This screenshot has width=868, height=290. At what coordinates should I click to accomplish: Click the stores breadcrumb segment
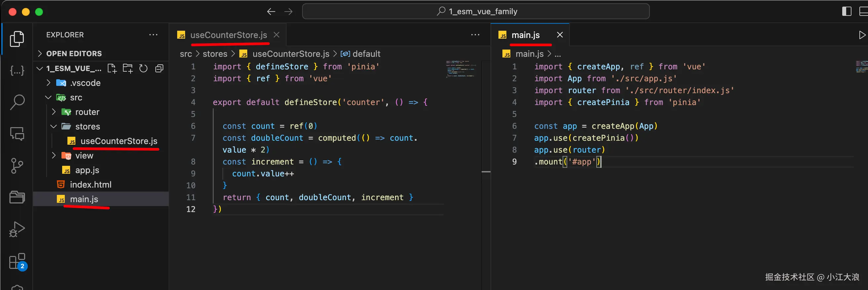(215, 54)
